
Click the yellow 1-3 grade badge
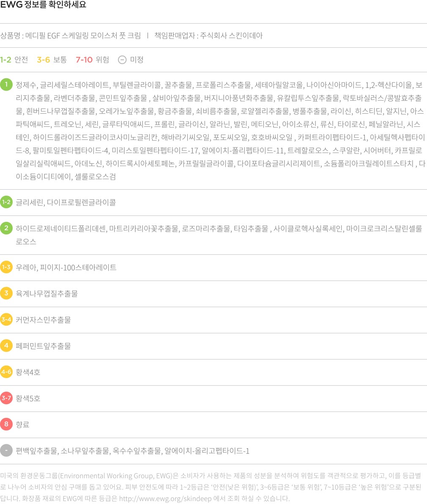pos(6,267)
